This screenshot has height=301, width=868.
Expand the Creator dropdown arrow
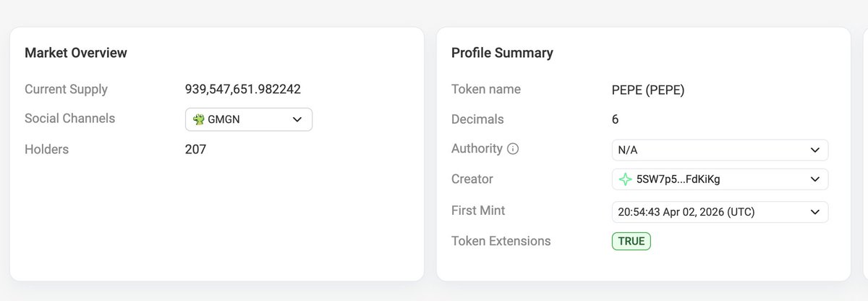pyautogui.click(x=815, y=179)
